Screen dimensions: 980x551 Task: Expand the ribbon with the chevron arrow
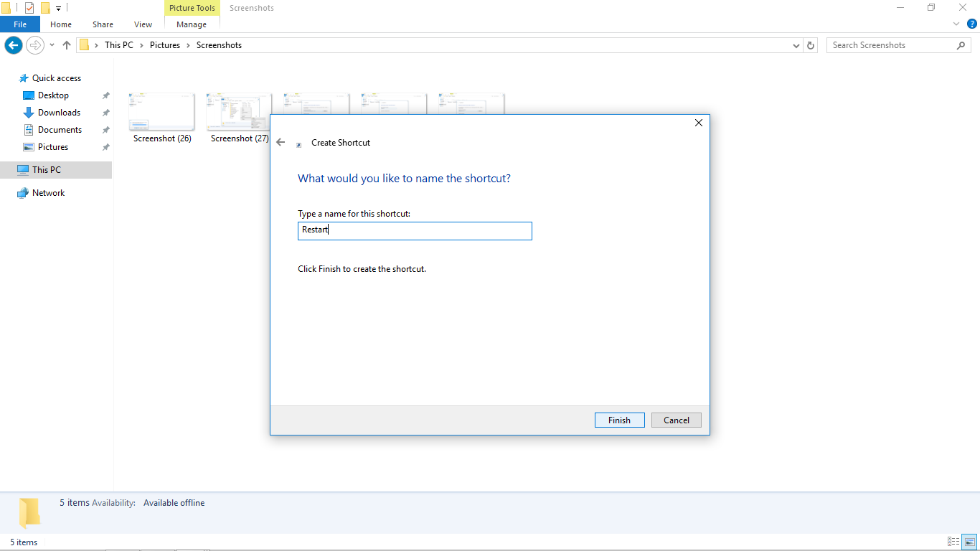coord(956,24)
